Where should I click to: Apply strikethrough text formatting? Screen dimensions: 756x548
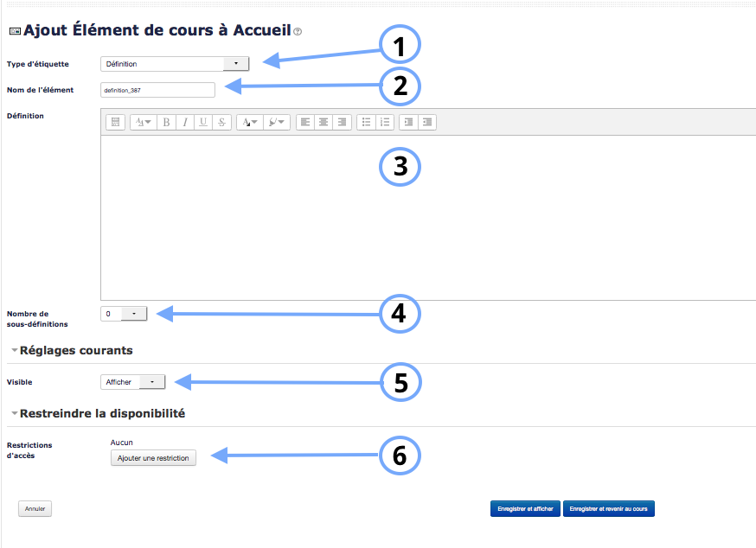[221, 123]
